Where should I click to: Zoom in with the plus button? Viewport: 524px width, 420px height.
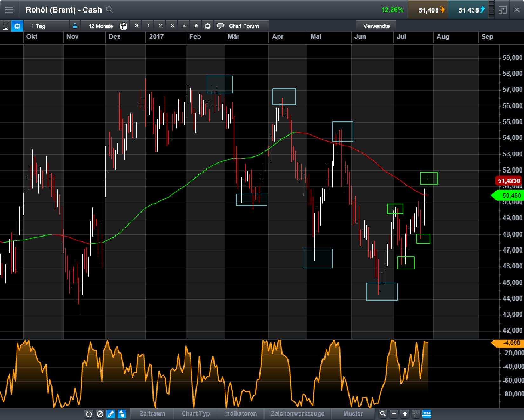pyautogui.click(x=405, y=414)
